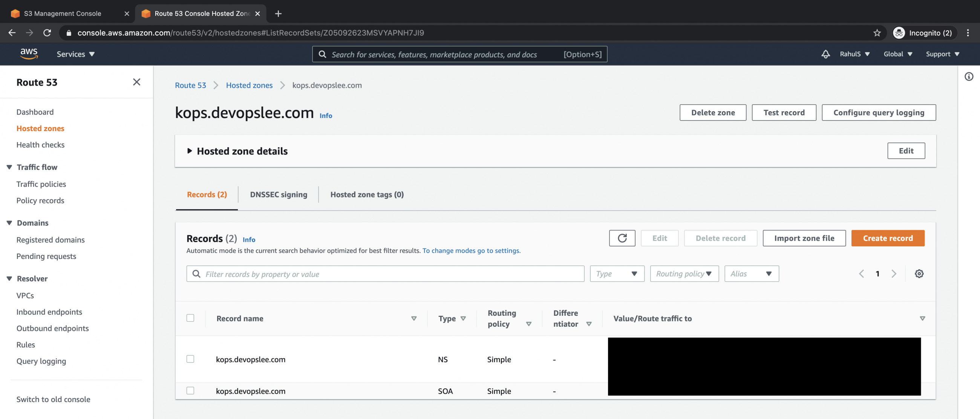The width and height of the screenshot is (980, 419).
Task: Click the browser address bar URL
Action: [x=250, y=33]
